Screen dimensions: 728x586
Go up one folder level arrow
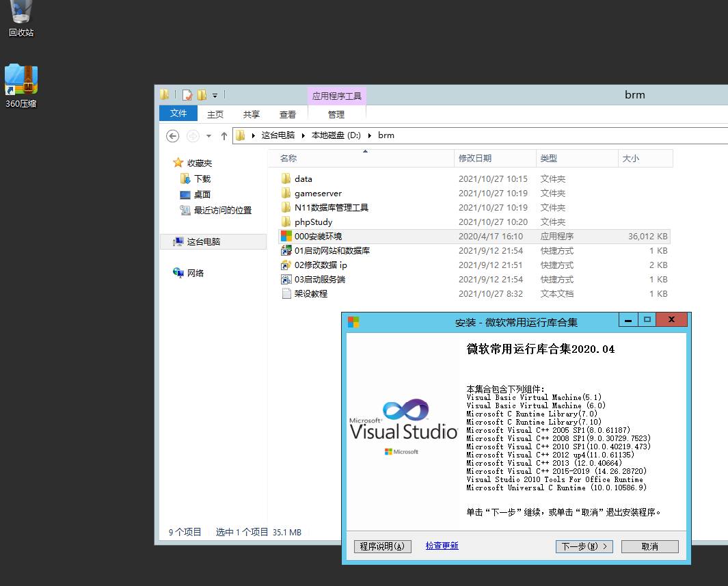click(x=224, y=135)
